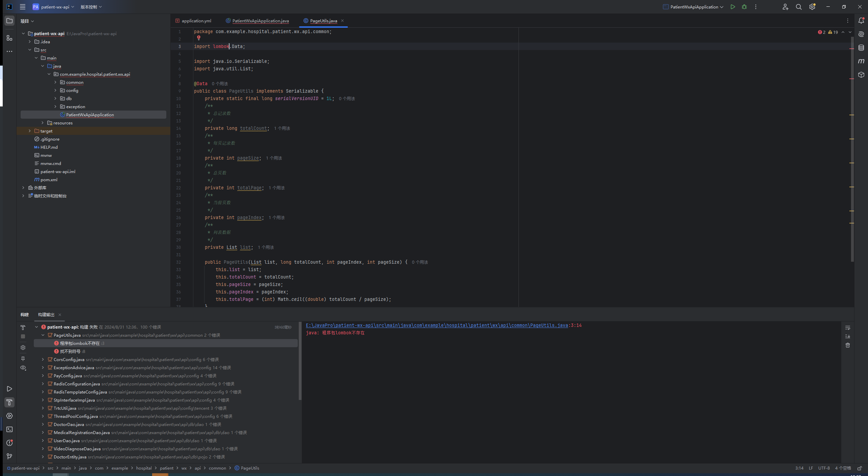Image resolution: width=868 pixels, height=476 pixels.
Task: Expand resources folder
Action: (43, 123)
